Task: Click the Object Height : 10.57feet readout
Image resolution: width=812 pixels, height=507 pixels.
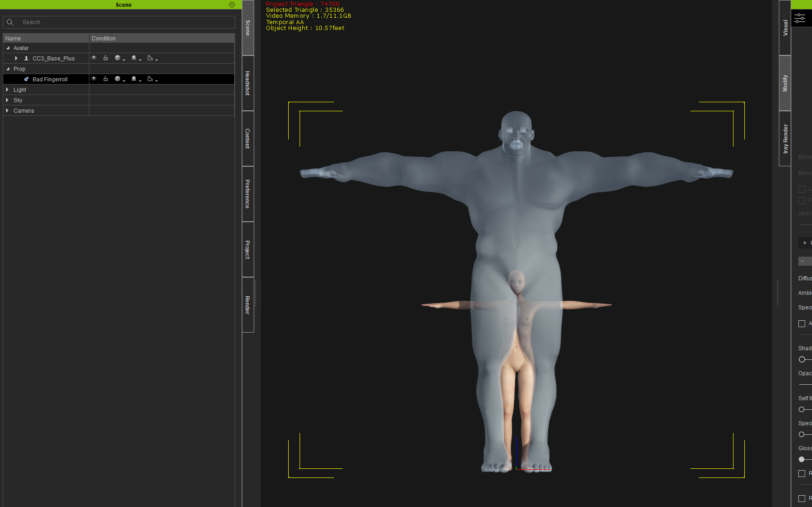Action: point(305,28)
